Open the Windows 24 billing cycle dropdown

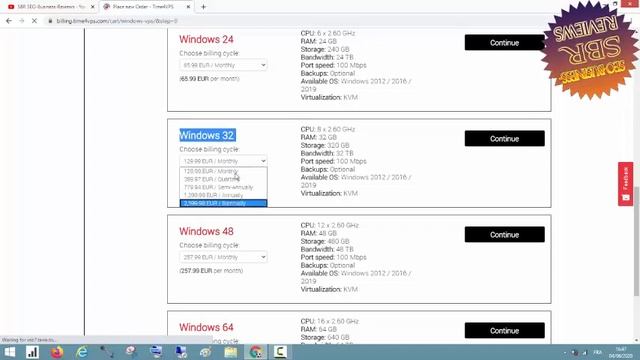point(223,65)
